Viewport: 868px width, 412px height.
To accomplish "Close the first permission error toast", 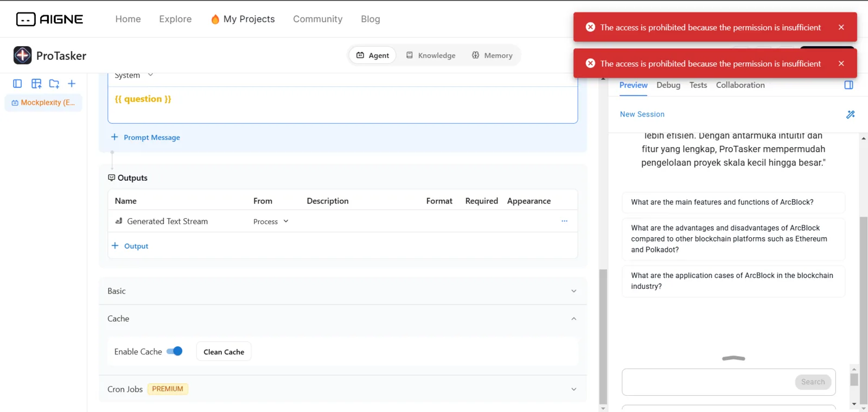I will pos(841,27).
